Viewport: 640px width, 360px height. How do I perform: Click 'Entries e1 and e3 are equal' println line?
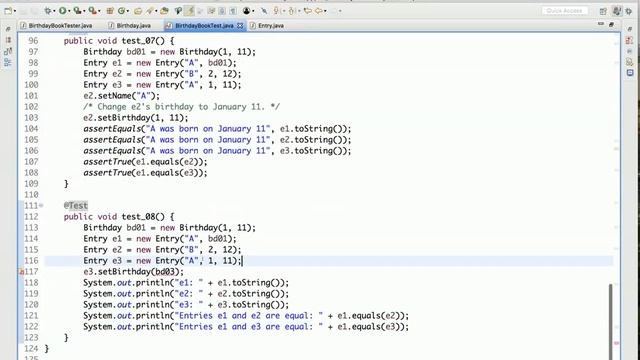pos(246,327)
